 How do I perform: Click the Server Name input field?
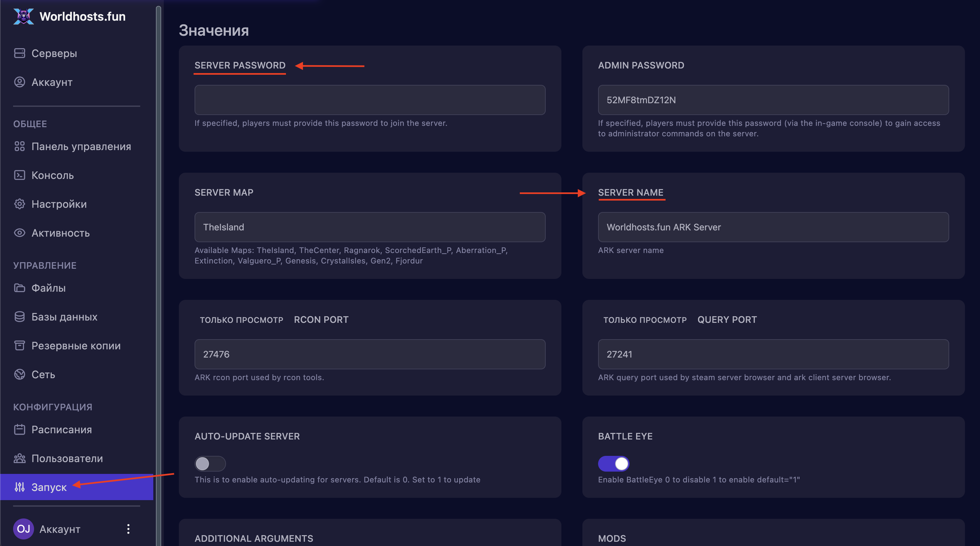click(773, 227)
